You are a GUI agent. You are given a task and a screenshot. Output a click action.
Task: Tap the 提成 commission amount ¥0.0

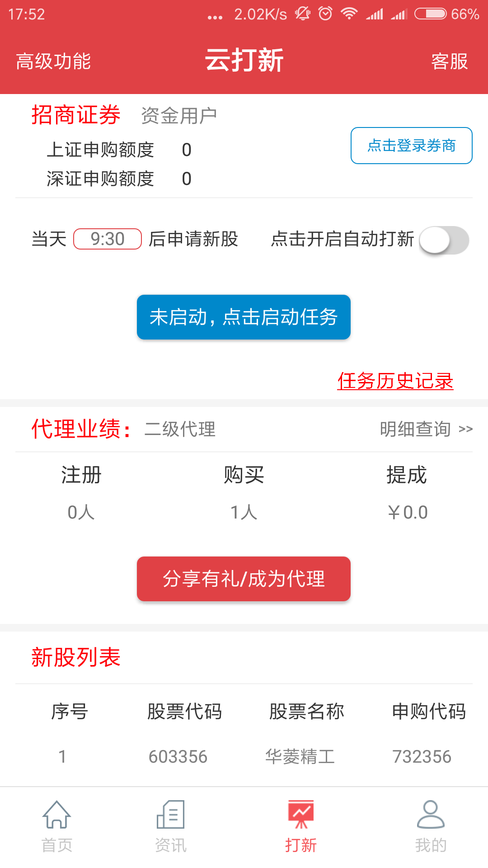pos(407,512)
